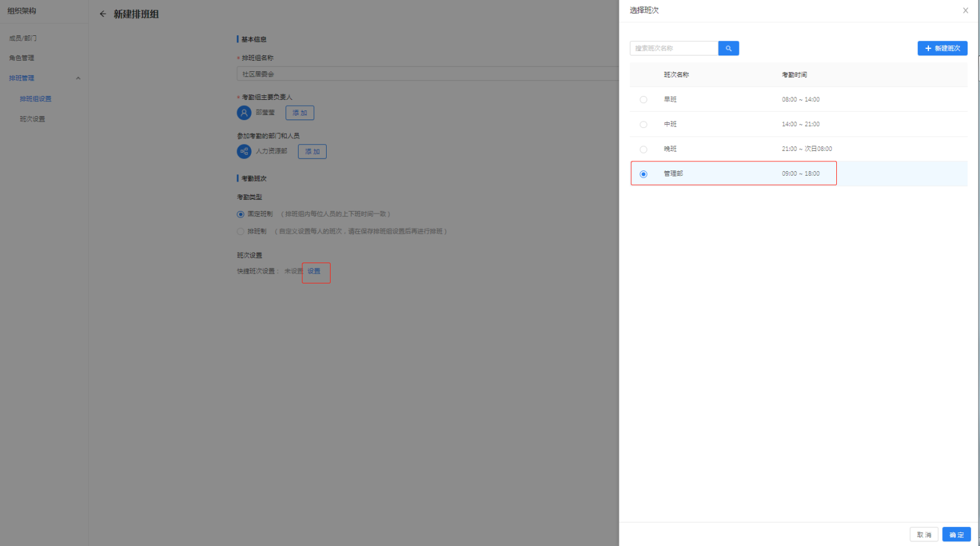Select the 排班制 attendance type radio
This screenshot has width=980, height=546.
240,231
